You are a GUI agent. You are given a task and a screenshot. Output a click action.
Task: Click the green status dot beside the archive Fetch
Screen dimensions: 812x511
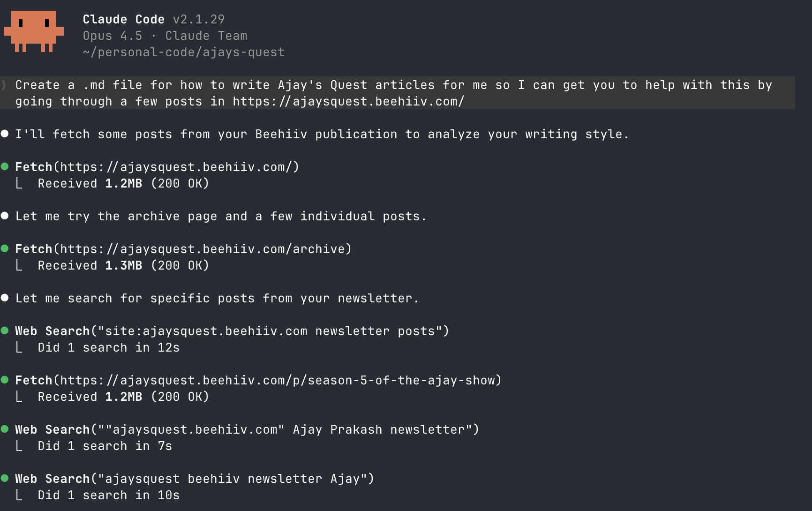tap(5, 249)
